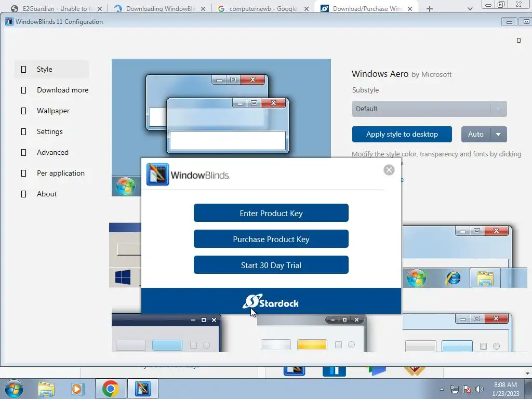Image resolution: width=532 pixels, height=399 pixels.
Task: Click the Settings sidebar icon
Action: click(23, 131)
